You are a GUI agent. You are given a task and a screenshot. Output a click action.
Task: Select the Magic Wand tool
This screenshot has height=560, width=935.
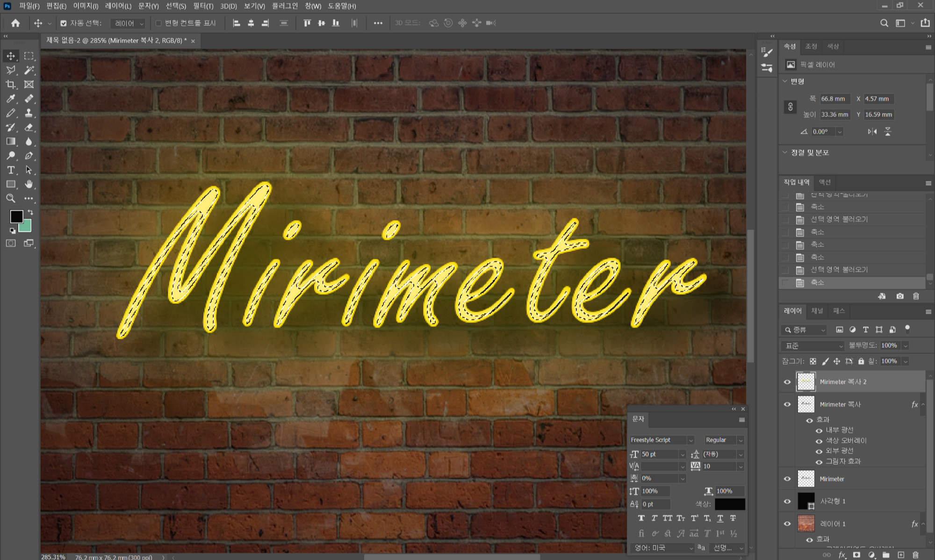point(29,70)
